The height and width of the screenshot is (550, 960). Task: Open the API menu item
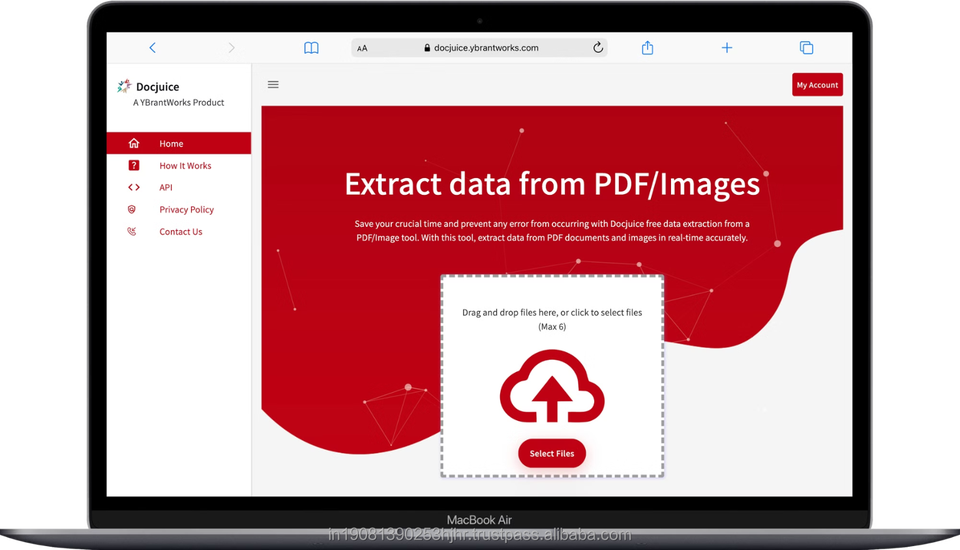166,187
